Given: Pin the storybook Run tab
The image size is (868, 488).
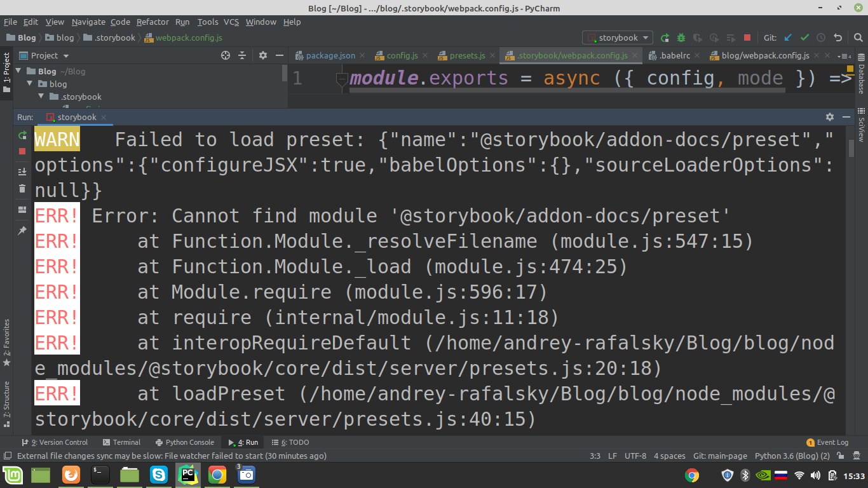Looking at the screenshot, I should (x=22, y=230).
